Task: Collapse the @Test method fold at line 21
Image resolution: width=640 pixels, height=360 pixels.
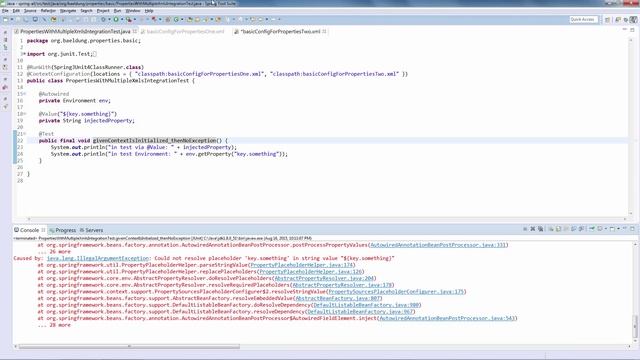Action: (x=24, y=134)
